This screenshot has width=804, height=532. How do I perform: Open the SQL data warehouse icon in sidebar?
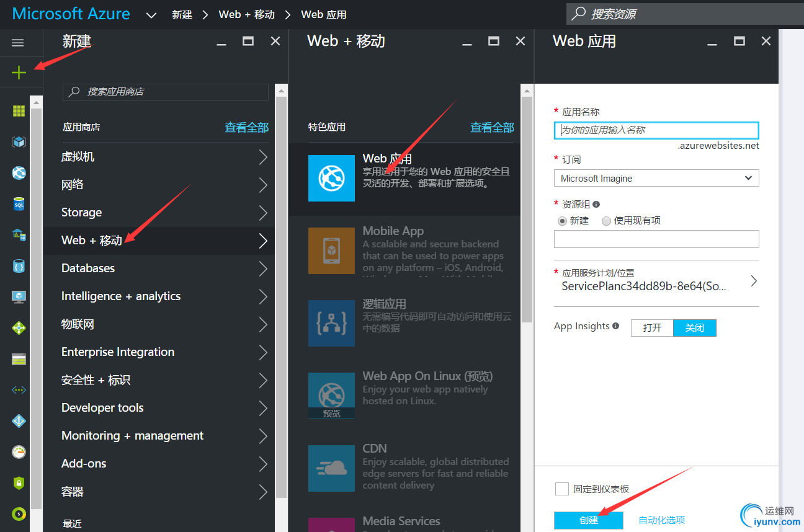tap(19, 235)
